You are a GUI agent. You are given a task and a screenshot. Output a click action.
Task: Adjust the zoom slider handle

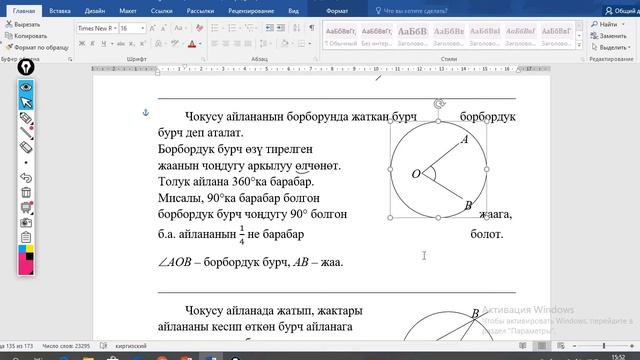point(604,346)
